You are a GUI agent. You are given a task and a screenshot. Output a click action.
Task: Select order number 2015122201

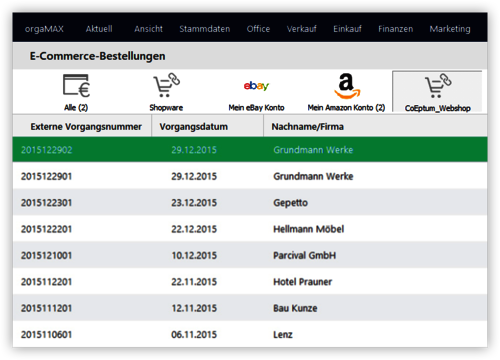click(x=46, y=229)
